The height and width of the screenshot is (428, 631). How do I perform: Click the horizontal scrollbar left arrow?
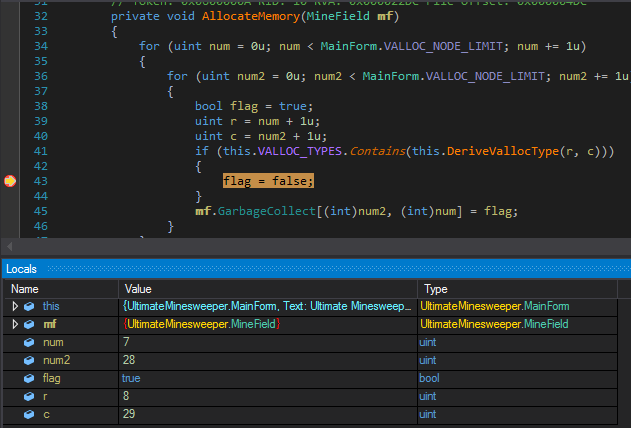[x=10, y=246]
